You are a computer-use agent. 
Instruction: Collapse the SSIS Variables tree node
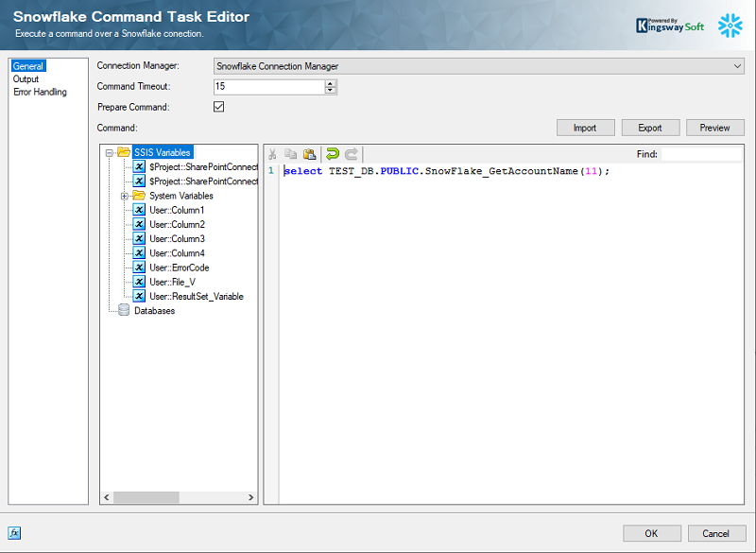pos(110,153)
